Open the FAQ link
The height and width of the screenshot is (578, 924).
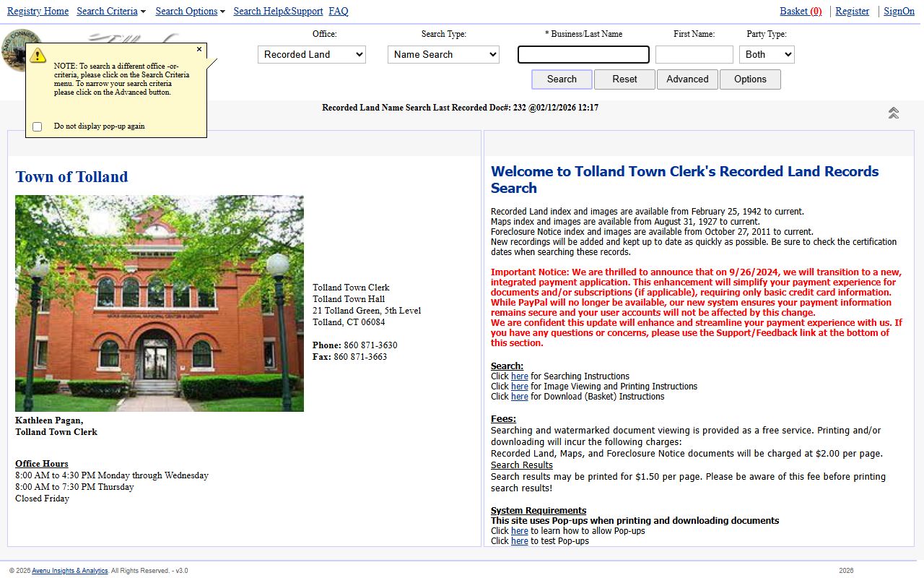click(x=339, y=11)
